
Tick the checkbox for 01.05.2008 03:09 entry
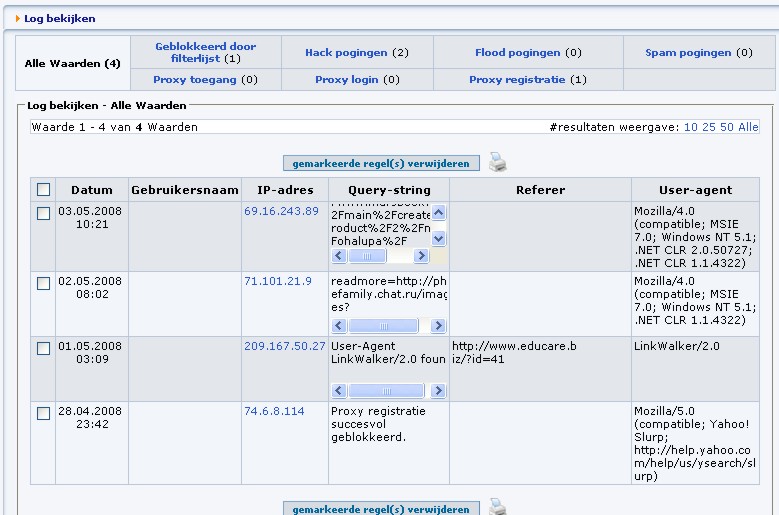tap(43, 348)
